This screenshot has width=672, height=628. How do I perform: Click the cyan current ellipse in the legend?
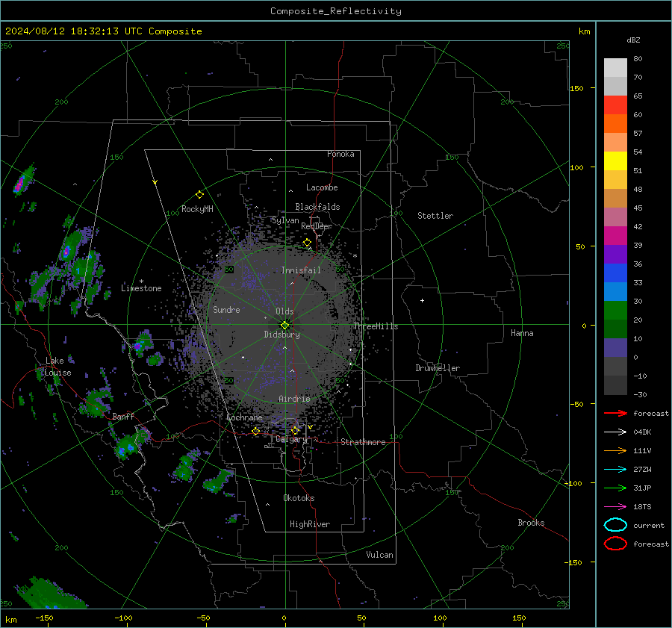[615, 525]
